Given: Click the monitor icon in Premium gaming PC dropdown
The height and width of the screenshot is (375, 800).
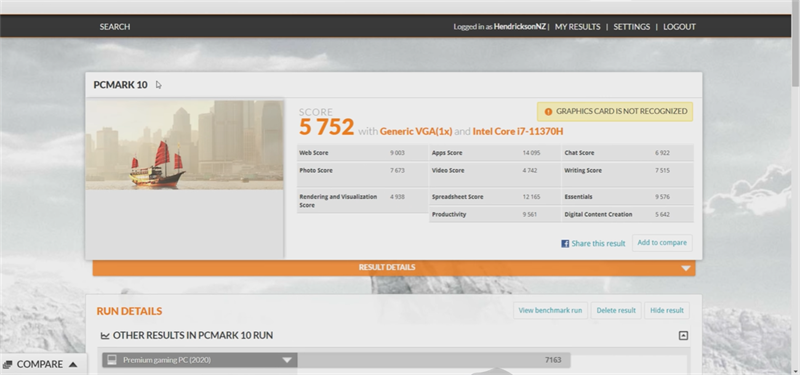Looking at the screenshot, I should [x=112, y=360].
